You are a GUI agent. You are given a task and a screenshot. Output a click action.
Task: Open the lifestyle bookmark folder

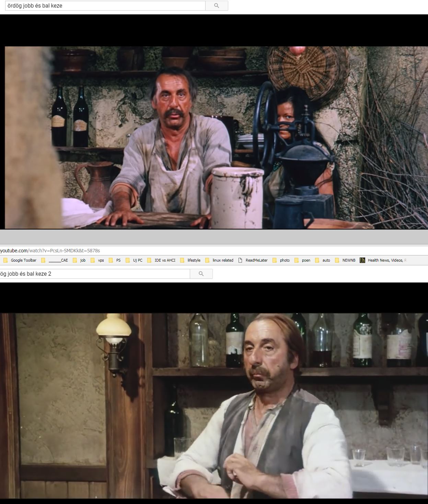[x=190, y=260]
